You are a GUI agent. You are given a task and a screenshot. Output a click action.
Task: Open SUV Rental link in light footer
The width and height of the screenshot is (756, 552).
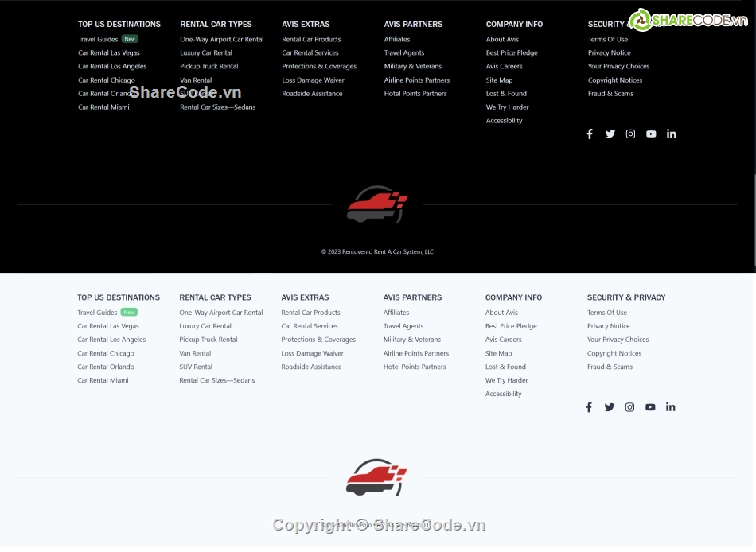196,367
